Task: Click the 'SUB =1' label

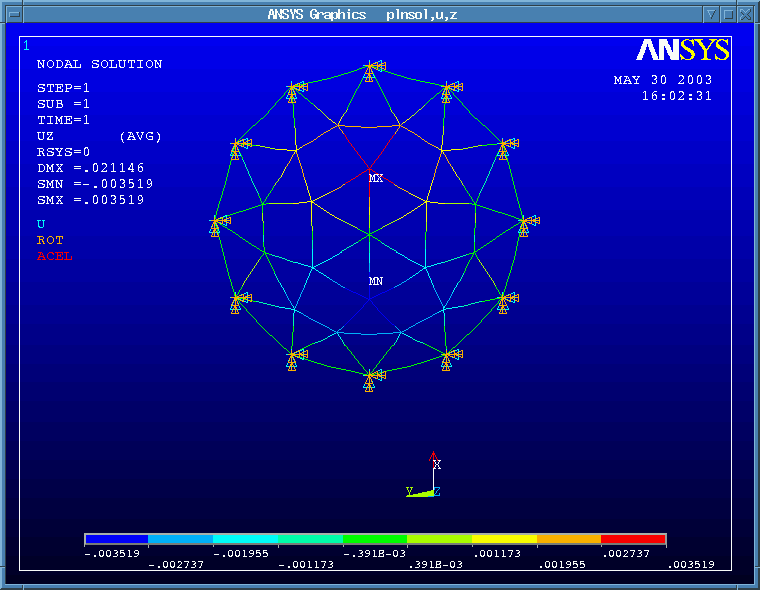Action: (63, 104)
